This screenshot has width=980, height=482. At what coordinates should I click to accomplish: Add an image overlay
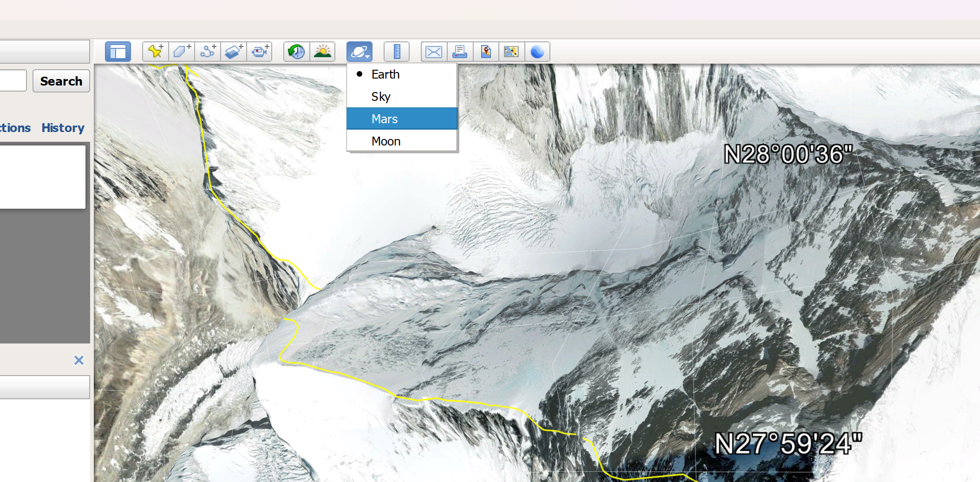(234, 52)
